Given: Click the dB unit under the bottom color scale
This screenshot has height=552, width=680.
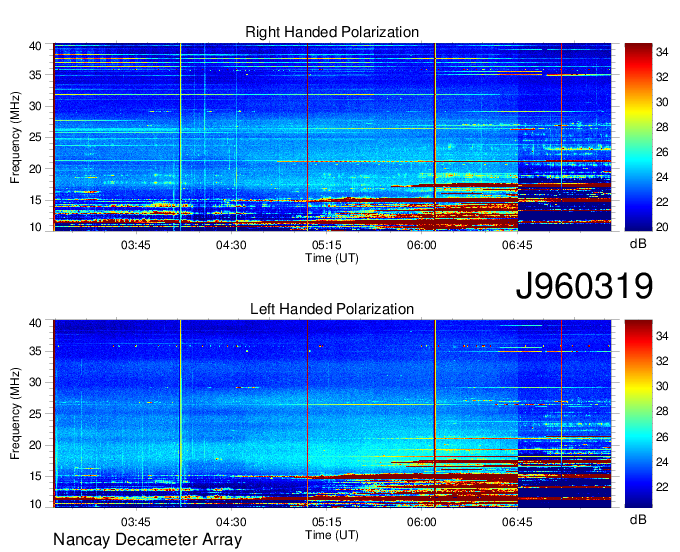Looking at the screenshot, I should [638, 520].
